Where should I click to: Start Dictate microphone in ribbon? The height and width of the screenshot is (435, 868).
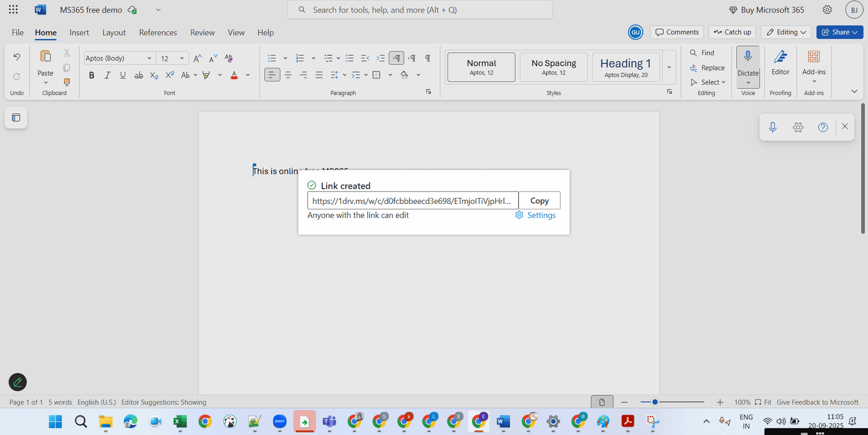[x=748, y=56]
